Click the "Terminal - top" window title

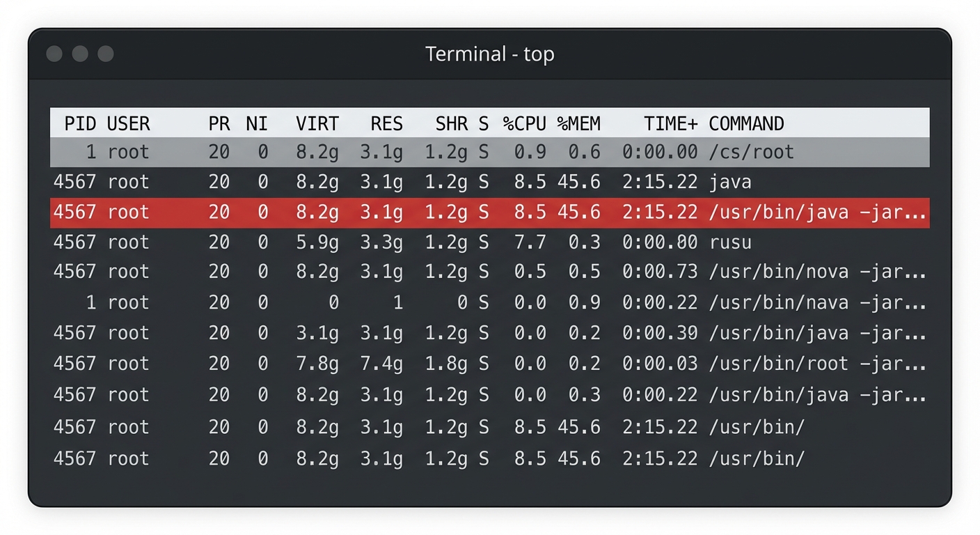(x=489, y=54)
